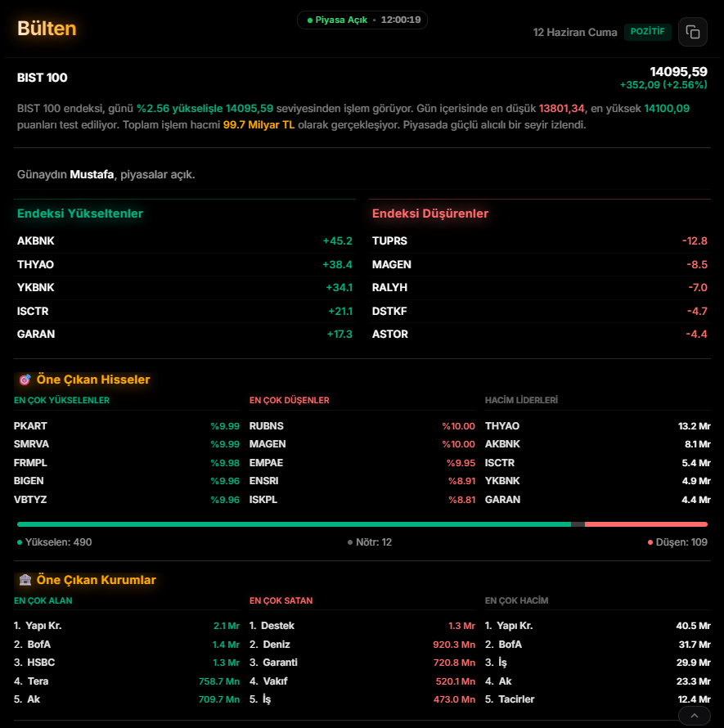Click the Piyasa Açık status pill

[x=362, y=20]
